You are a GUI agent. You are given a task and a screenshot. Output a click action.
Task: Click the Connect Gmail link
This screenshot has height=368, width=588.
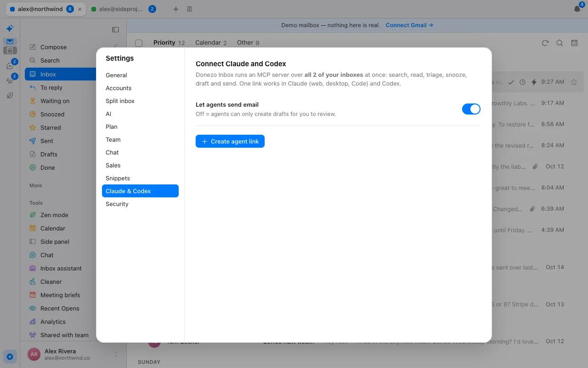click(x=409, y=25)
